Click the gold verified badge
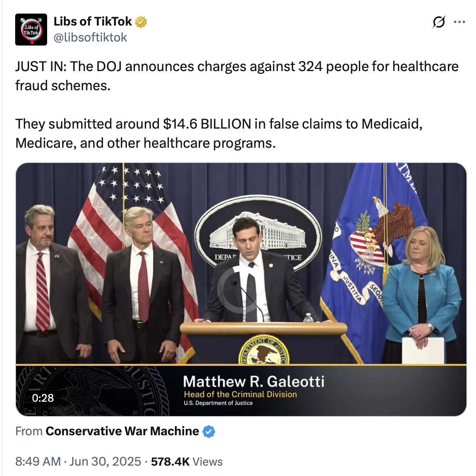The width and height of the screenshot is (476, 476). point(141,22)
